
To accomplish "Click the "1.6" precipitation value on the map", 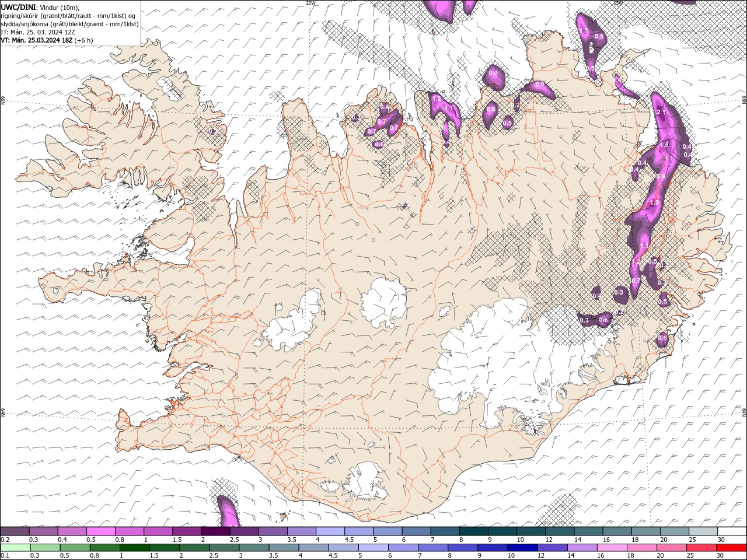I will (664, 145).
